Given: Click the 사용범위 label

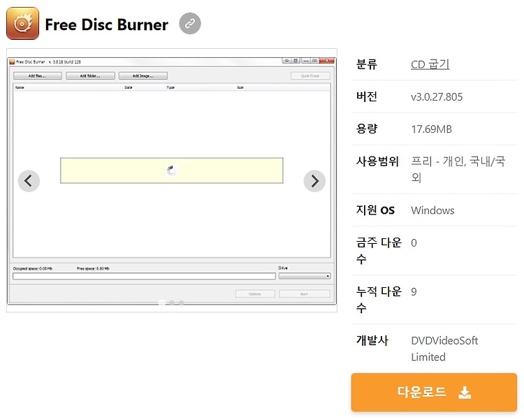Looking at the screenshot, I should point(377,161).
